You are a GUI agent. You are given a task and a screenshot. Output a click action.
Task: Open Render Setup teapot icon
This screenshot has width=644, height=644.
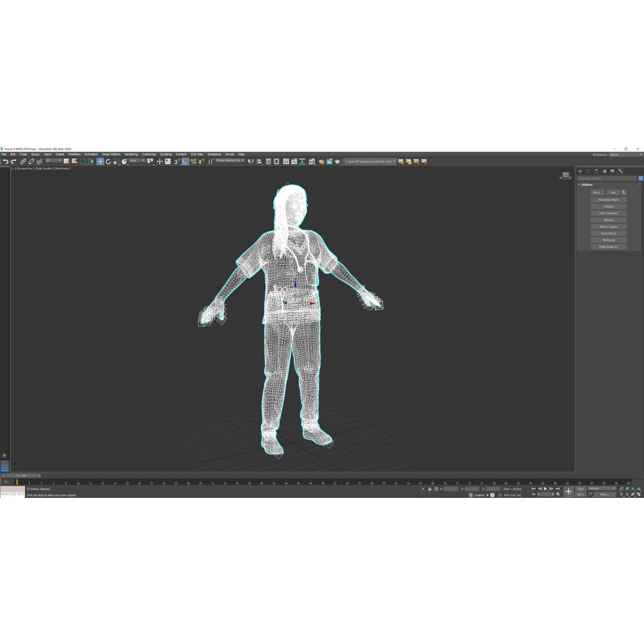(x=321, y=162)
